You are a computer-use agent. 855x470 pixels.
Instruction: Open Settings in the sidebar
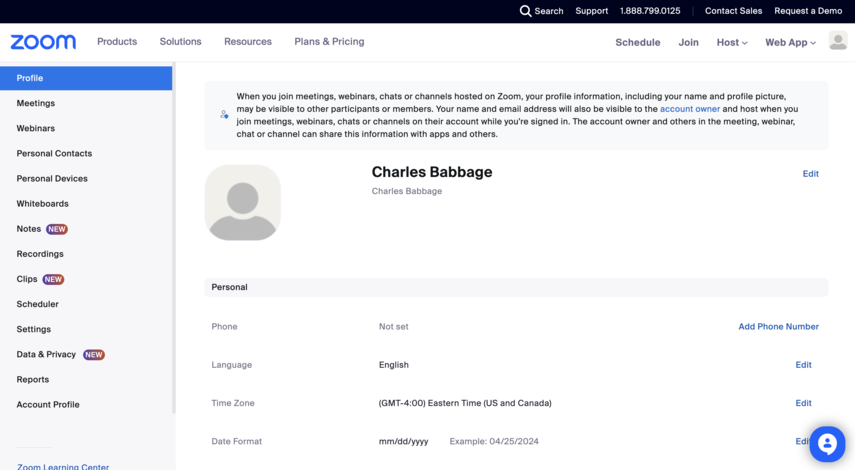[34, 329]
